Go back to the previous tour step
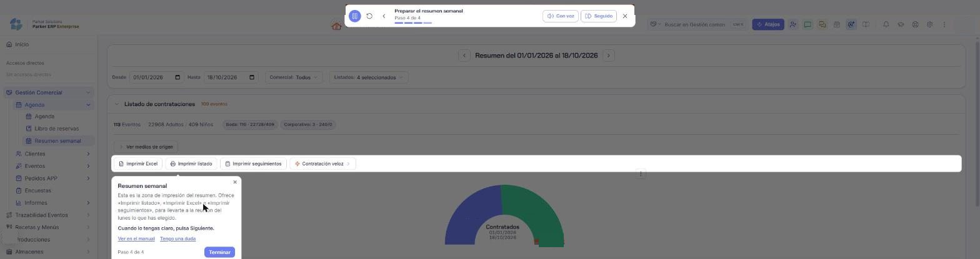The width and height of the screenshot is (980, 259). click(x=384, y=16)
